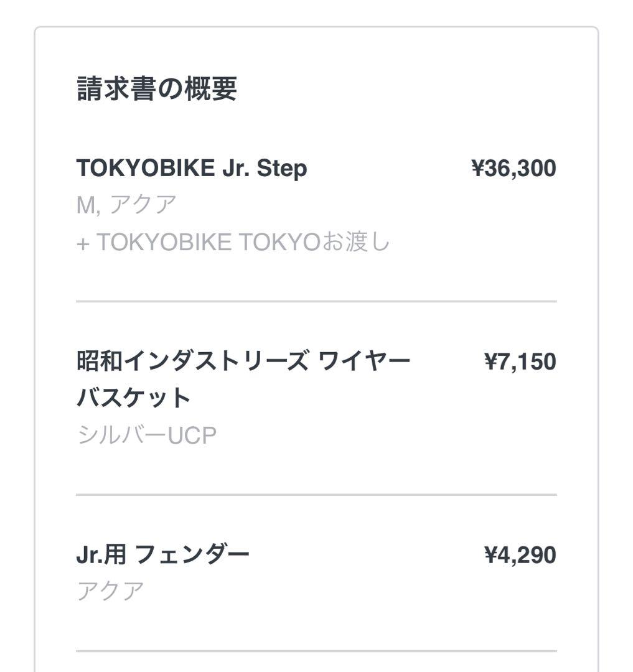
Task: Click the yen symbol of ¥36,300
Action: tap(478, 168)
